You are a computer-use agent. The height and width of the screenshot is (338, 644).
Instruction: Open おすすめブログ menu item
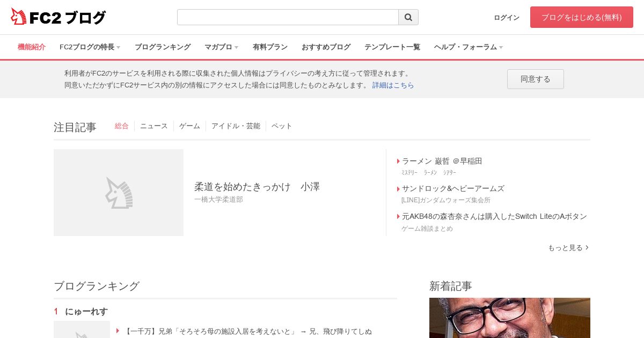tap(326, 47)
